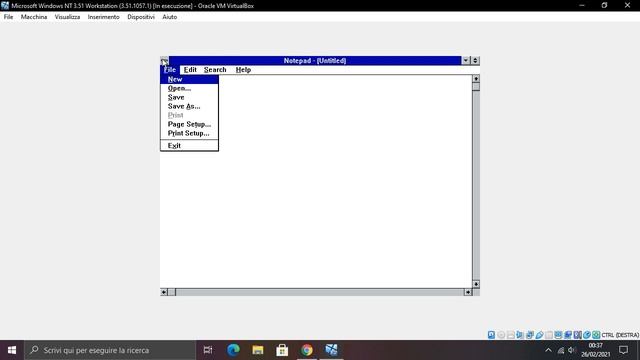Open the Windows Start menu
The height and width of the screenshot is (360, 640).
(x=12, y=350)
